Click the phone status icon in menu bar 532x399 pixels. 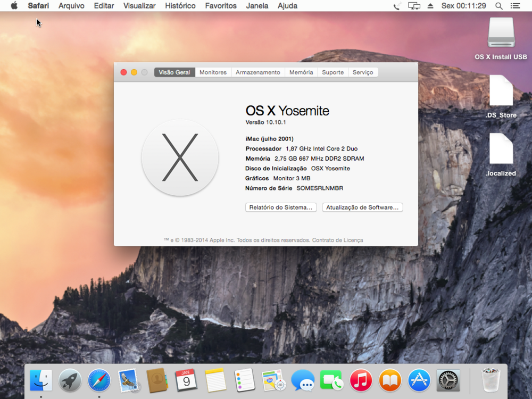click(397, 6)
